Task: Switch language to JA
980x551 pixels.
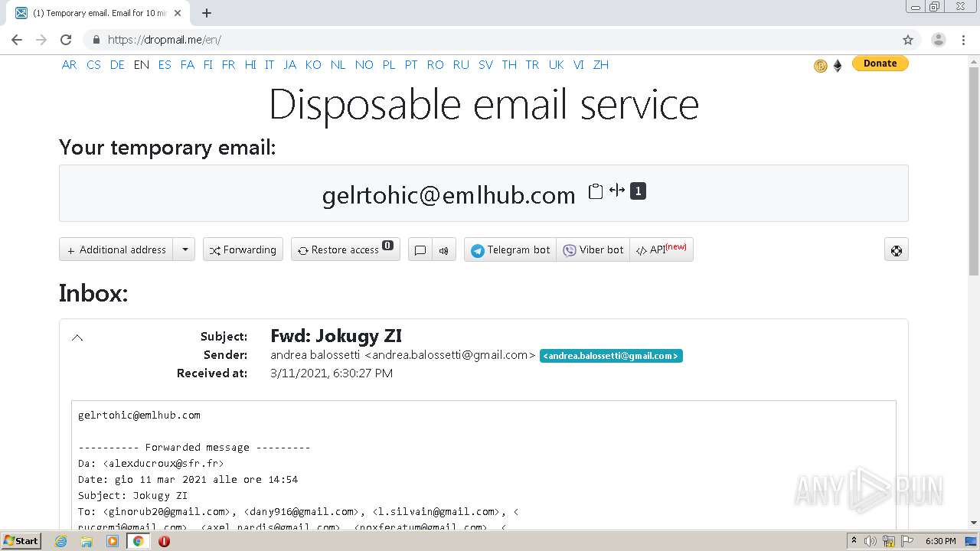Action: tap(289, 65)
